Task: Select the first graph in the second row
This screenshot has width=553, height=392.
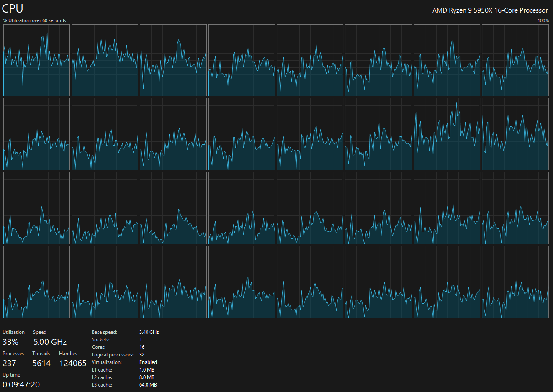Action: 36,134
